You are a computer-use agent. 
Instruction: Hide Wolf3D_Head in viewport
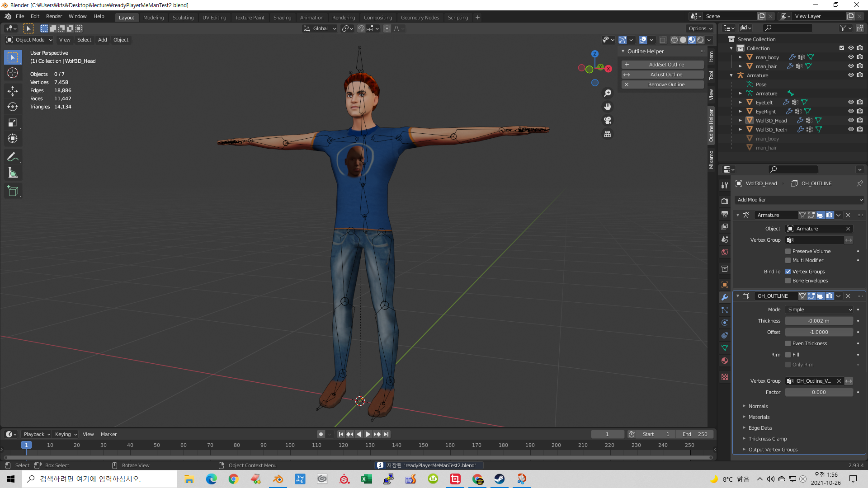(850, 120)
